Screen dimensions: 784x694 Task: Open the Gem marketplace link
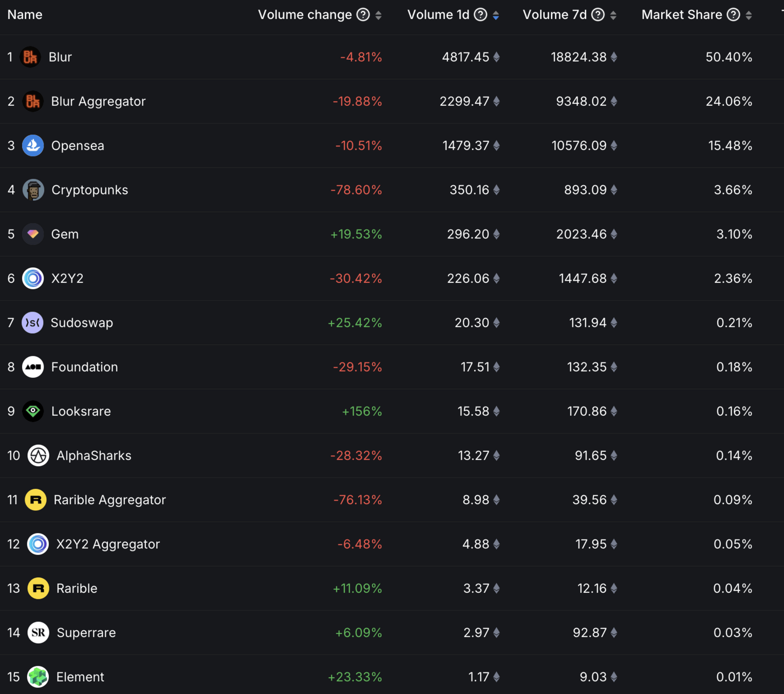(65, 234)
